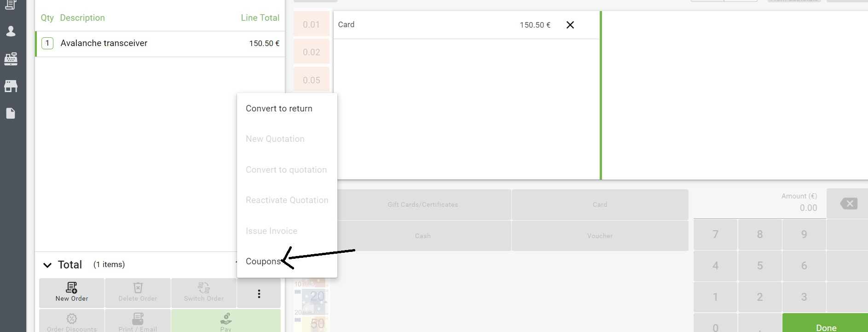The width and height of the screenshot is (868, 332).
Task: Collapse the Total section chevron
Action: coord(47,265)
